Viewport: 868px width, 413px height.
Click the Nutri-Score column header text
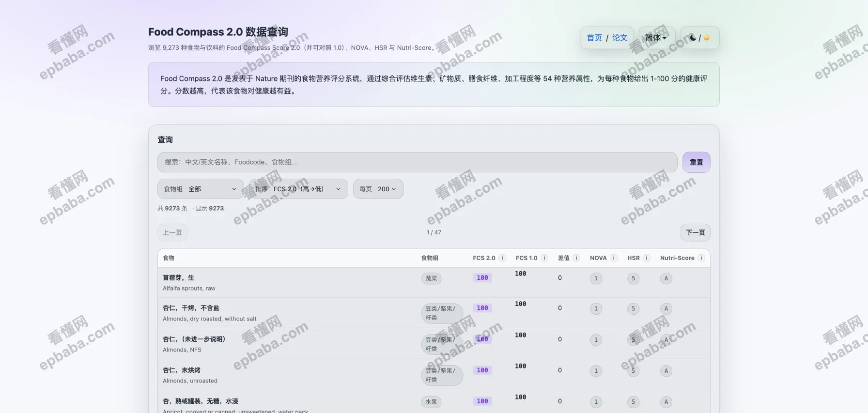pos(677,258)
